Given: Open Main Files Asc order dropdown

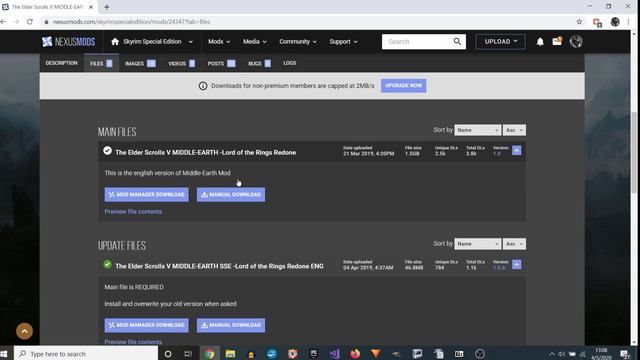Looking at the screenshot, I should coord(514,130).
